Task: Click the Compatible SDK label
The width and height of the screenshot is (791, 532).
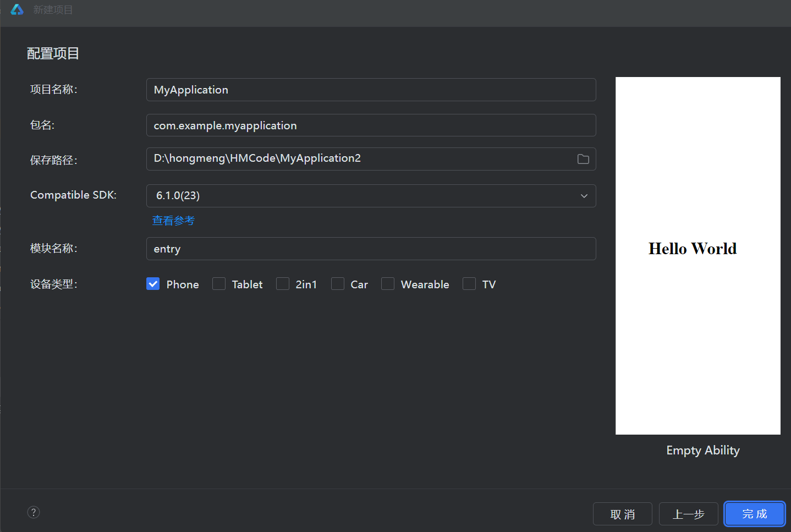Action: [x=74, y=195]
